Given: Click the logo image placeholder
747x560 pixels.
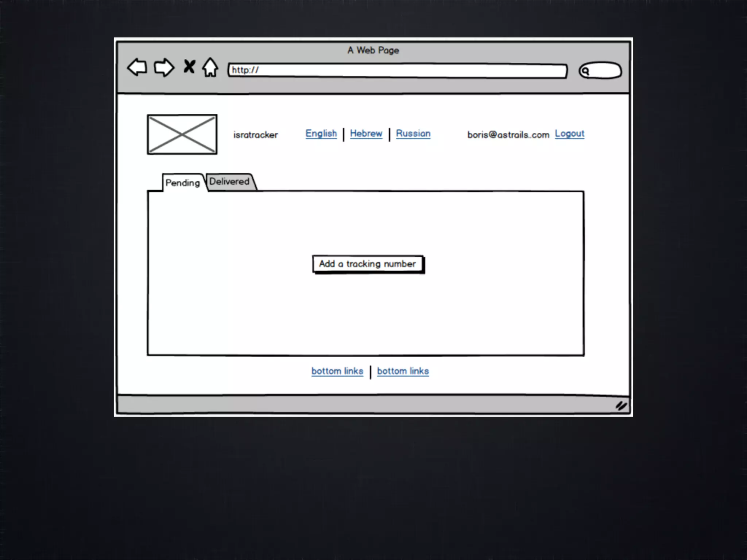Looking at the screenshot, I should pos(182,135).
